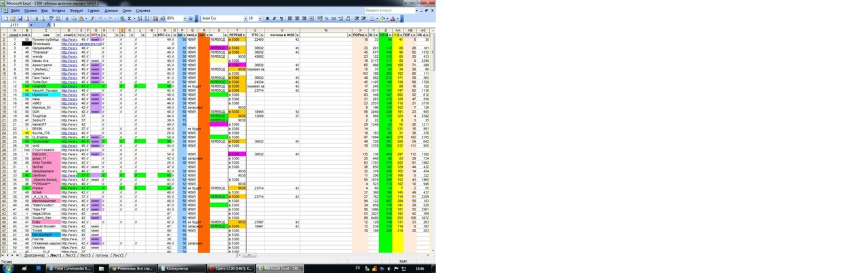The height and width of the screenshot is (273, 868).
Task: Click the Percent Style icon
Action: coord(327,18)
